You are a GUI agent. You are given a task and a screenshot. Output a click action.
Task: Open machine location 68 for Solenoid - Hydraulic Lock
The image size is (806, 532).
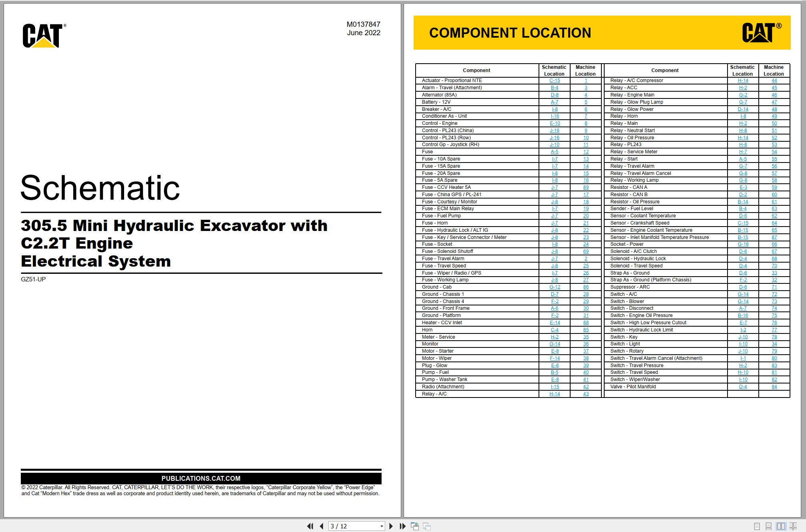pyautogui.click(x=774, y=259)
